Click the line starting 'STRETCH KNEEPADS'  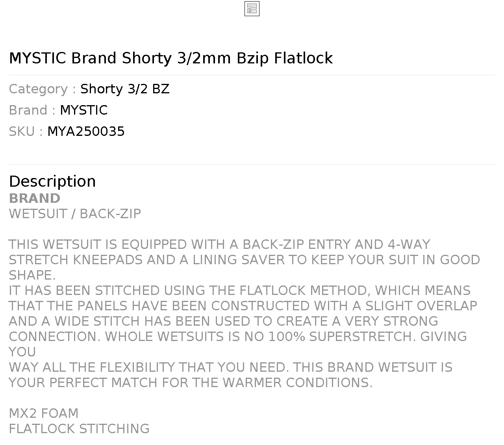click(244, 260)
